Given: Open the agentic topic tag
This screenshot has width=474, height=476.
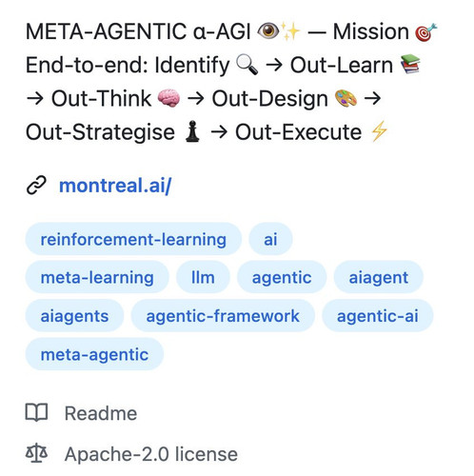Looking at the screenshot, I should click(282, 277).
